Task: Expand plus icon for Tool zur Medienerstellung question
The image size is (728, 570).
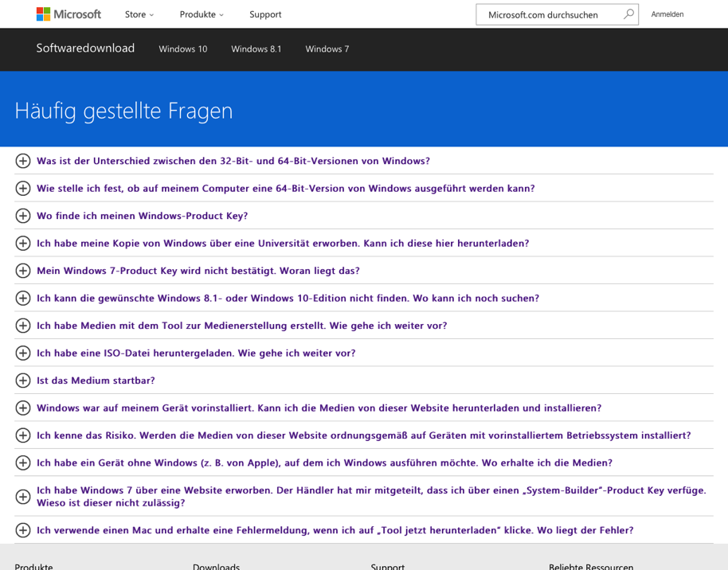Action: pyautogui.click(x=23, y=326)
